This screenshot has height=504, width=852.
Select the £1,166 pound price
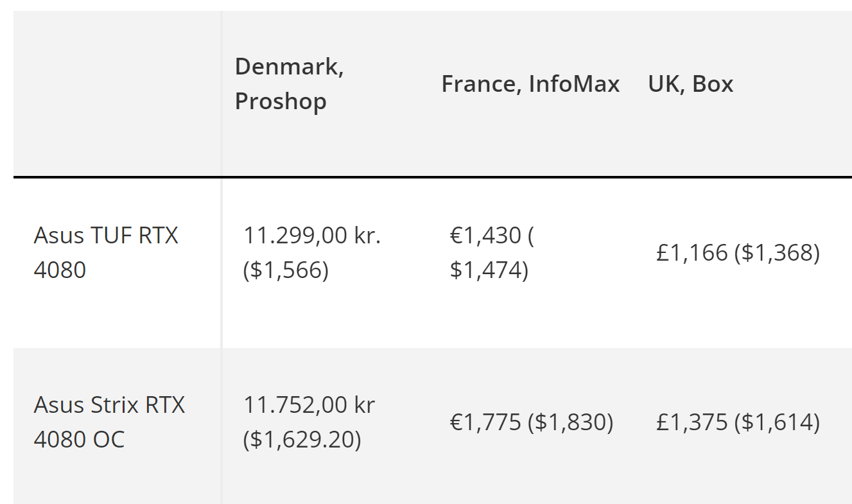(692, 253)
